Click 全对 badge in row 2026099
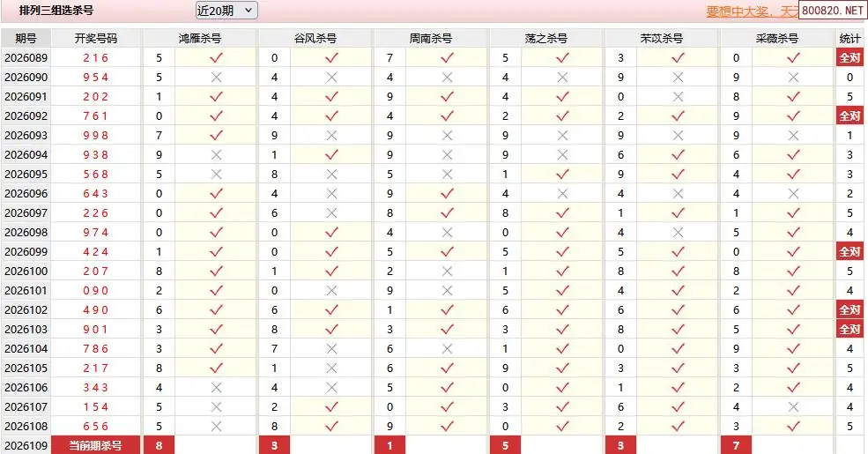Viewport: 868px width, 454px height. (849, 252)
